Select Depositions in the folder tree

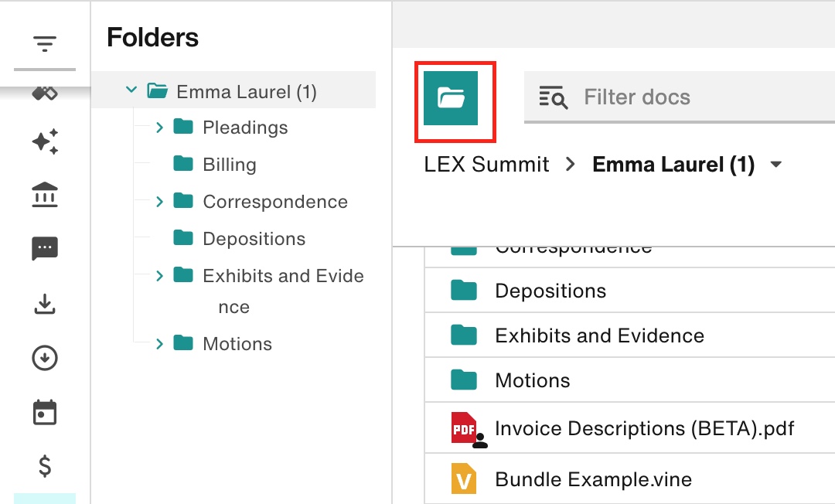click(x=254, y=239)
